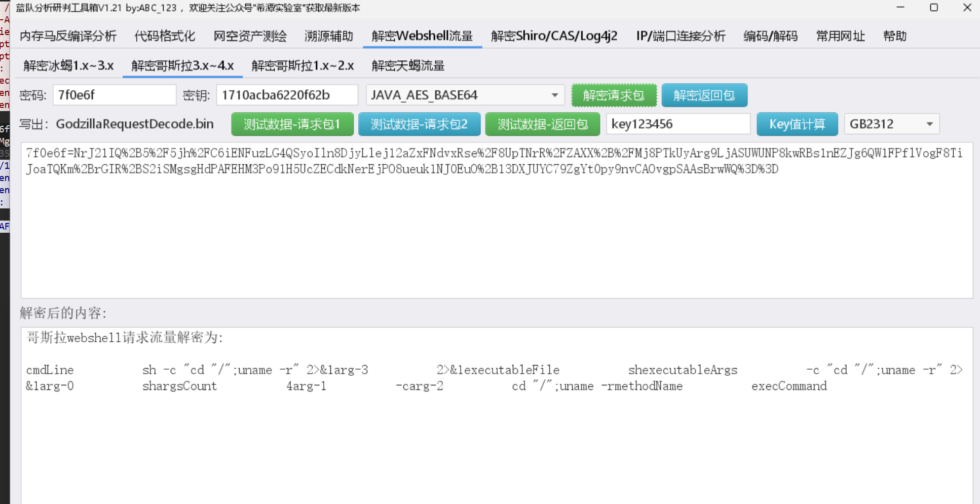Switch to the 代码格式化 tab
This screenshot has height=504, width=980.
coord(165,36)
